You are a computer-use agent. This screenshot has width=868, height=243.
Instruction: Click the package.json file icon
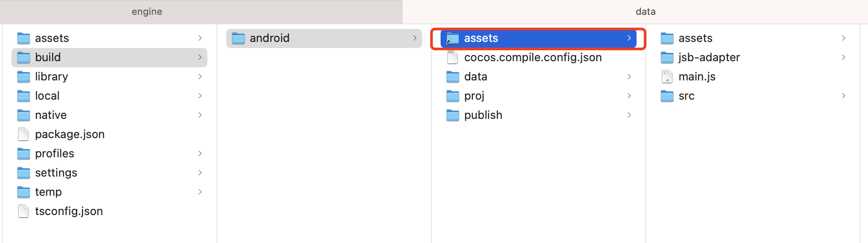(23, 135)
